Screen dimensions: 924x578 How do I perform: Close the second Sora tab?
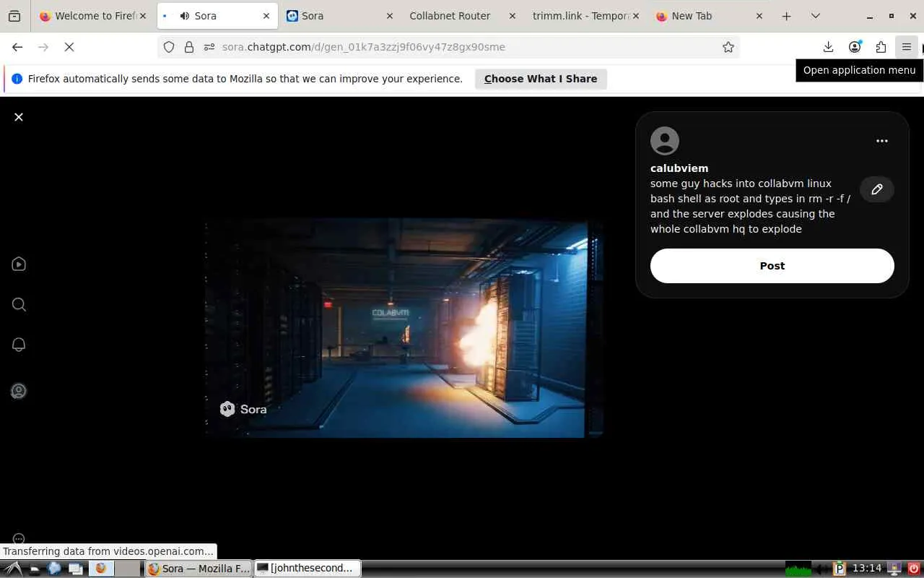[390, 16]
